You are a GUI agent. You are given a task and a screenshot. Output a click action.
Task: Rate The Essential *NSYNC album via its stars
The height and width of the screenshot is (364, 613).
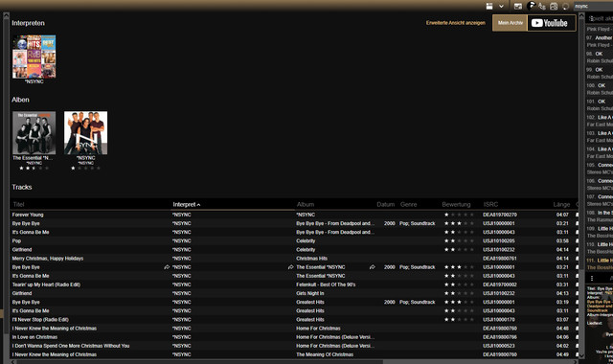[34, 169]
